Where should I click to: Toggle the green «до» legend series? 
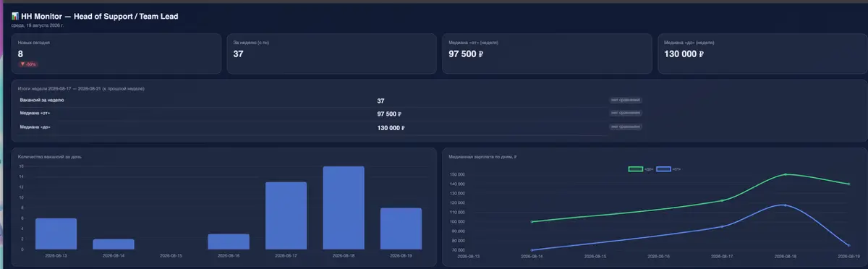[x=641, y=169]
